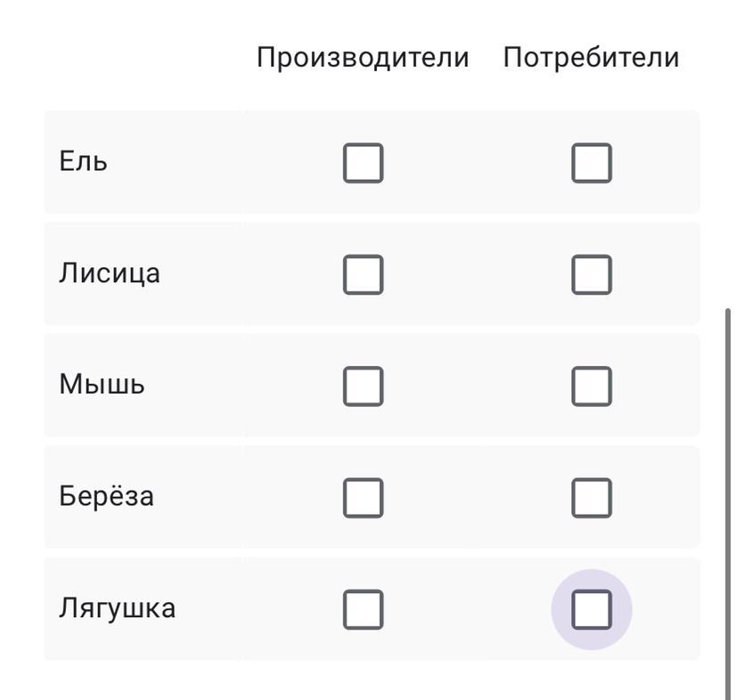The image size is (736, 700).
Task: Click the Ель row label
Action: [x=84, y=162]
